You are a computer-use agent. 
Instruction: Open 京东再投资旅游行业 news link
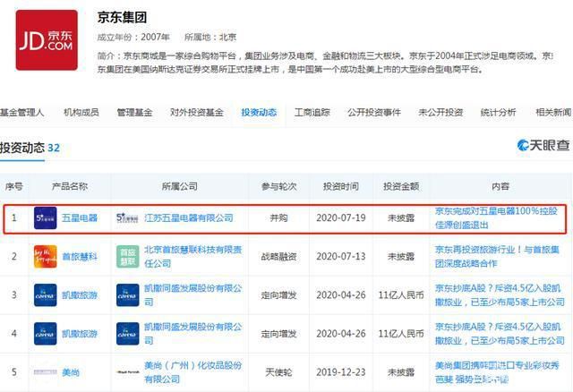pyautogui.click(x=497, y=257)
